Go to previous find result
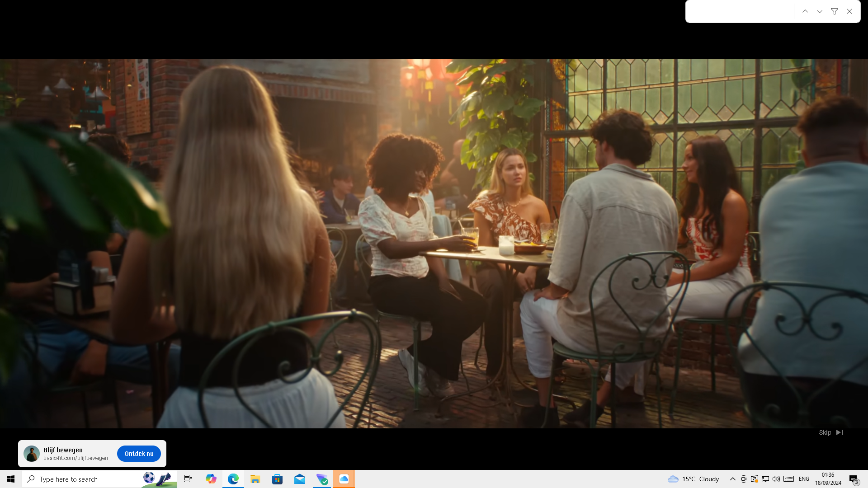 pos(805,11)
